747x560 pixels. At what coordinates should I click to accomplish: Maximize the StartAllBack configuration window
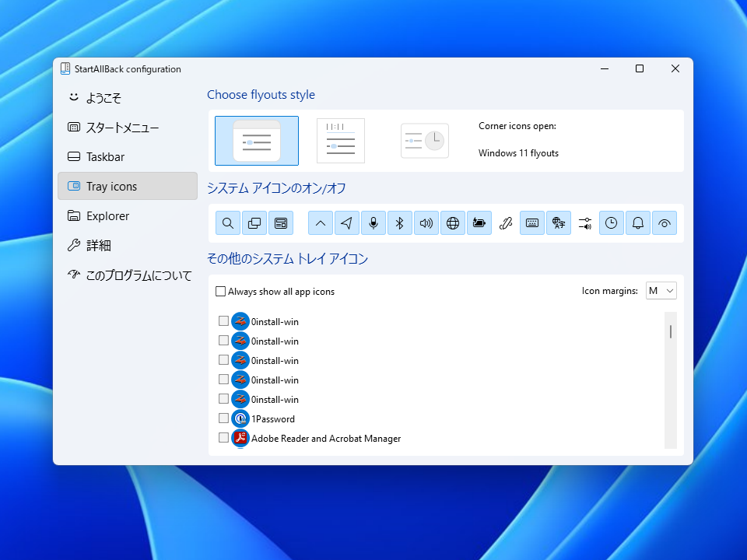640,68
